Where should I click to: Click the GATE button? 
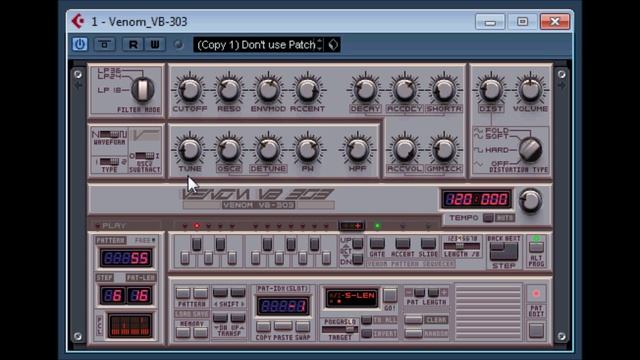(377, 244)
